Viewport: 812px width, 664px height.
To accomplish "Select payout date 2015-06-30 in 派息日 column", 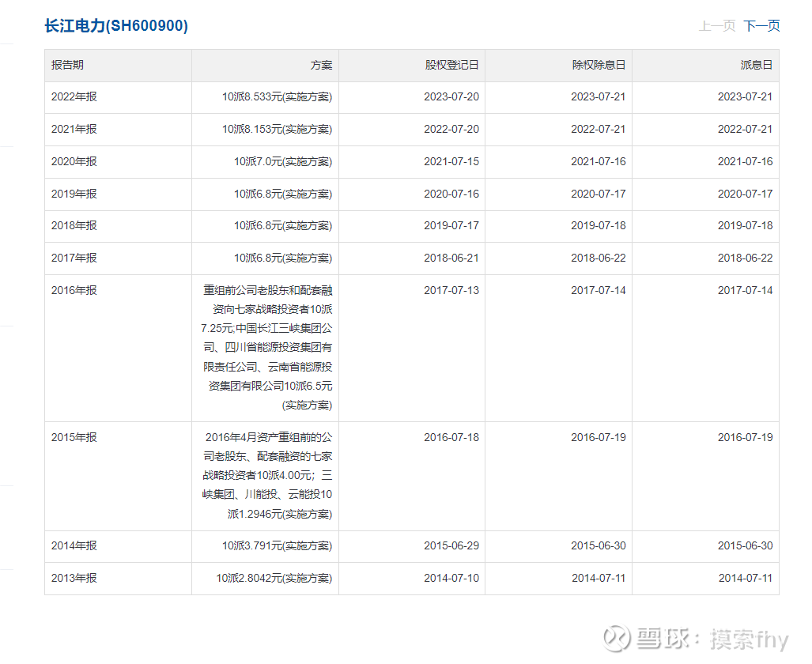I will tap(746, 546).
